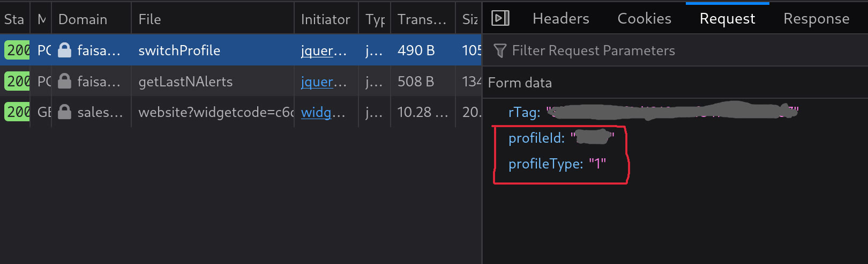Click the lock icon on switchProfile row
The image size is (868, 264).
64,50
